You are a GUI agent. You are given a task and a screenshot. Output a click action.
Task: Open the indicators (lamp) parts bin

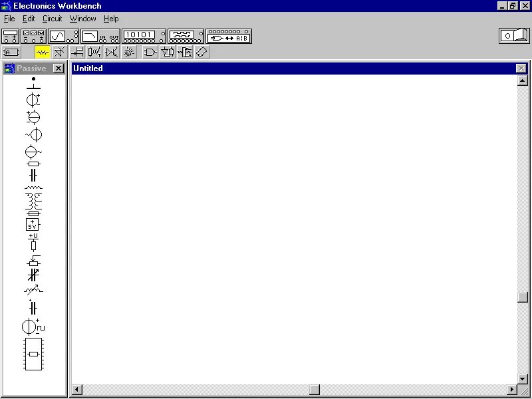click(129, 53)
